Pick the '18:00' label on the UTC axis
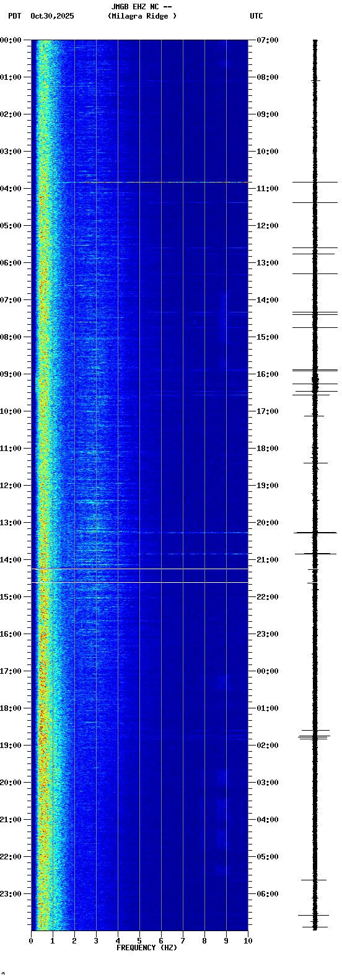This screenshot has height=980, width=342. [x=268, y=449]
